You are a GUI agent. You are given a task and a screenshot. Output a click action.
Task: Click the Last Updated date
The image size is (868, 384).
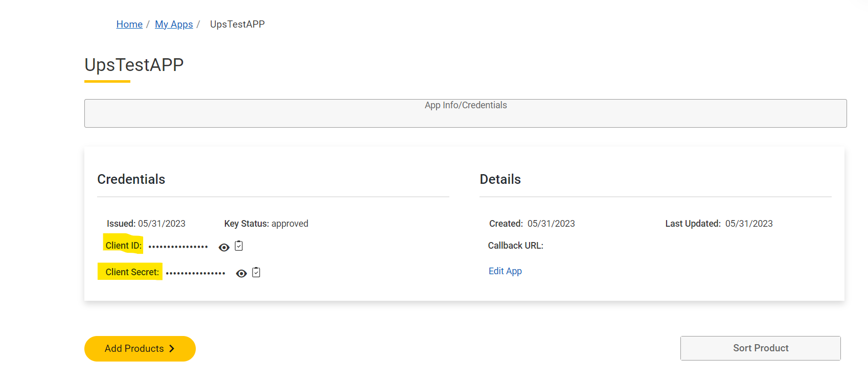[x=749, y=224]
